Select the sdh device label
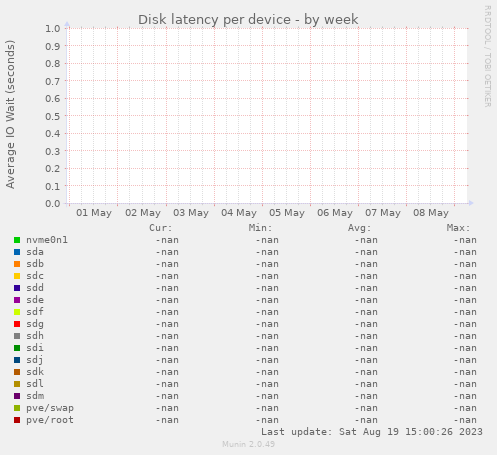 coord(35,336)
